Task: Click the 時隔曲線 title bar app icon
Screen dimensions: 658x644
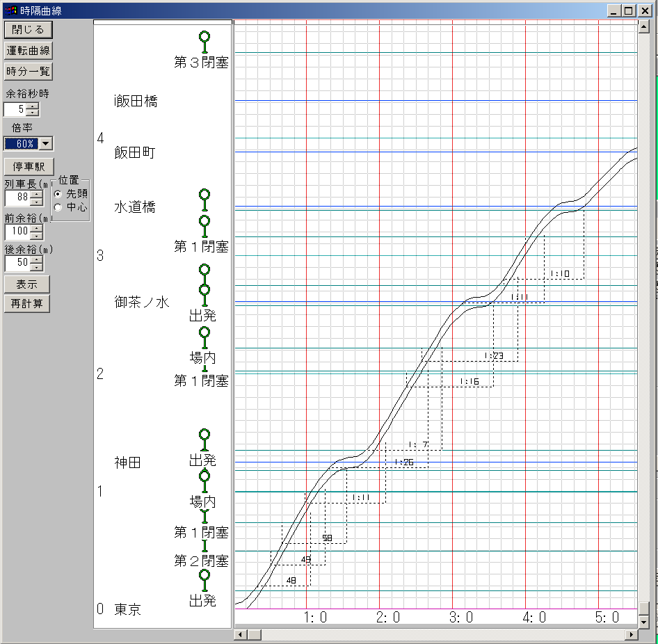Action: coord(11,10)
